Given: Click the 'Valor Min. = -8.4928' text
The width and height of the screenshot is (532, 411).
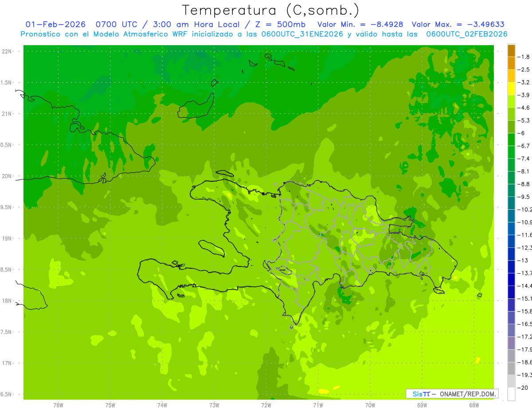Looking at the screenshot, I should pyautogui.click(x=360, y=24).
